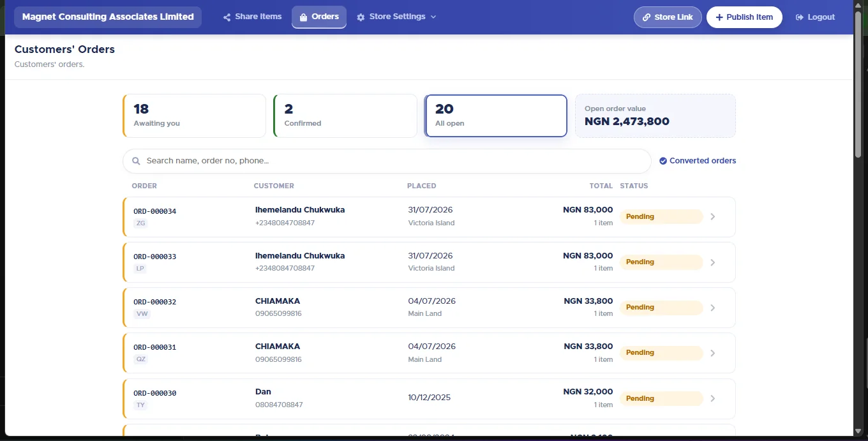Click the search name, order no, phone field

(x=387, y=161)
